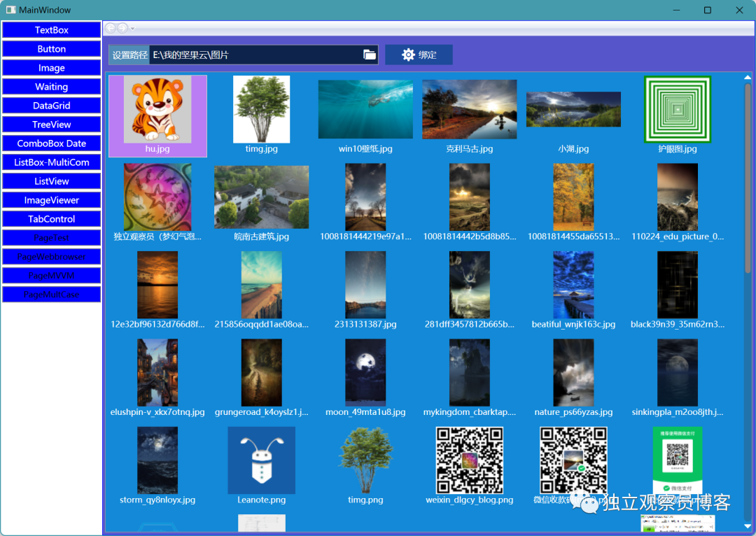Viewport: 756px width, 536px height.
Task: Click the file name starting 12e32bf96132d766d8f
Action: 157,325
